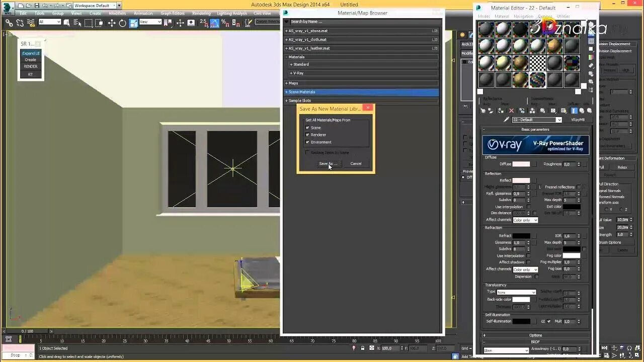
Task: Uncheck the Scene checkbox in dialog
Action: tap(307, 128)
